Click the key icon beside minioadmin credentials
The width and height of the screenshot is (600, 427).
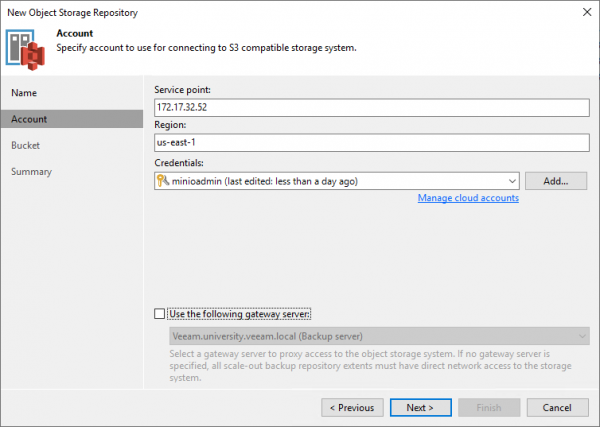click(x=163, y=181)
